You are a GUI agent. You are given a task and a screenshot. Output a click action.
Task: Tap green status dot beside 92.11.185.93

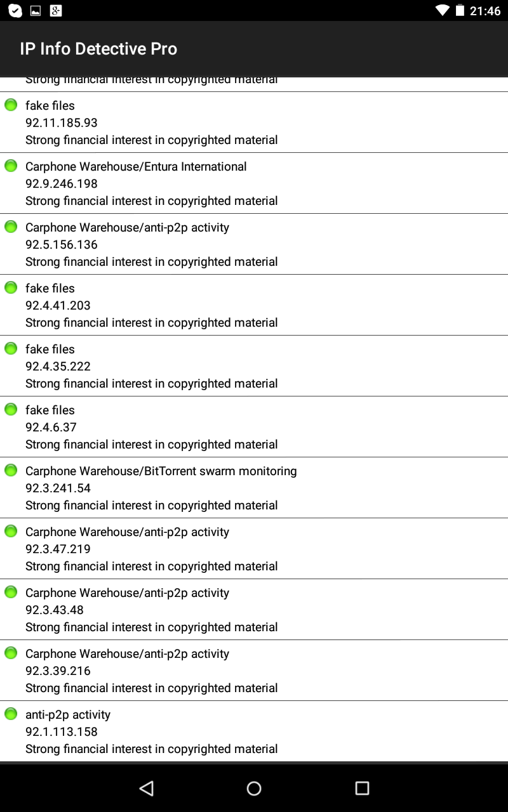coord(11,105)
